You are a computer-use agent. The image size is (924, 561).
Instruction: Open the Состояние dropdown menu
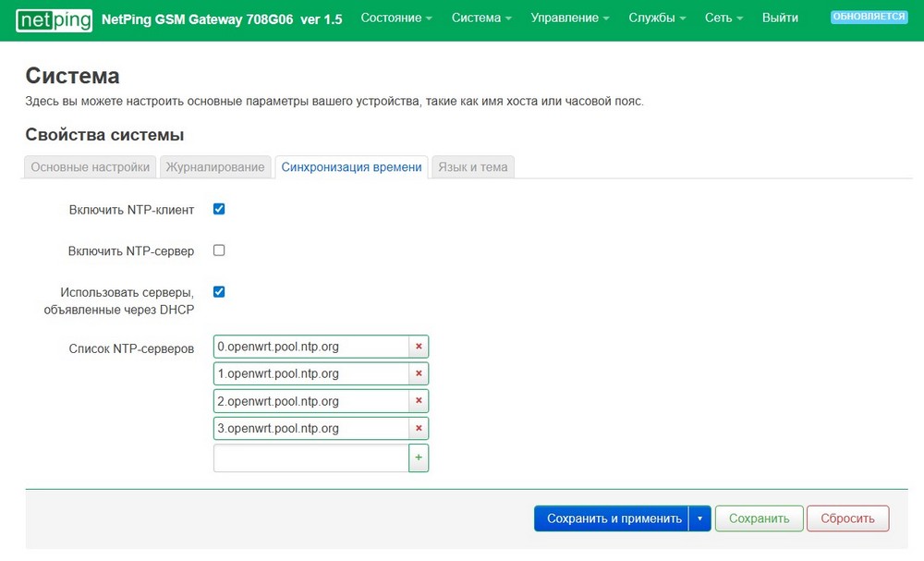[396, 18]
